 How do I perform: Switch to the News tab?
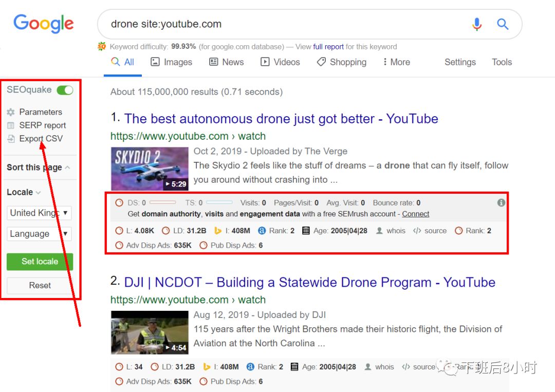[227, 62]
